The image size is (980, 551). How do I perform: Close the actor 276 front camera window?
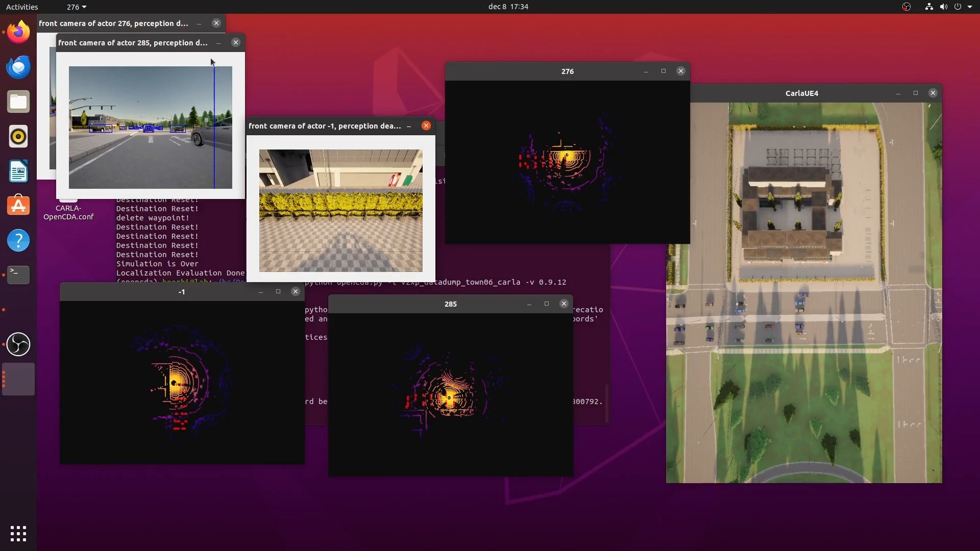tap(216, 23)
